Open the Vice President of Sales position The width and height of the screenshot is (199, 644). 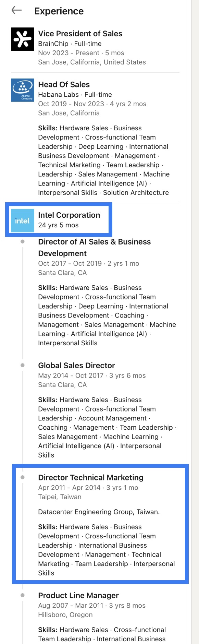click(80, 34)
